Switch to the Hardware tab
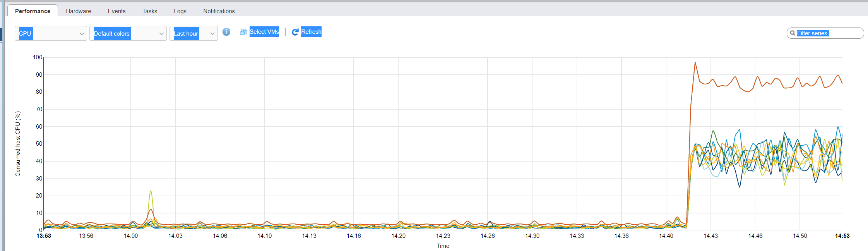Screen dimensions: 868x251 coord(79,11)
